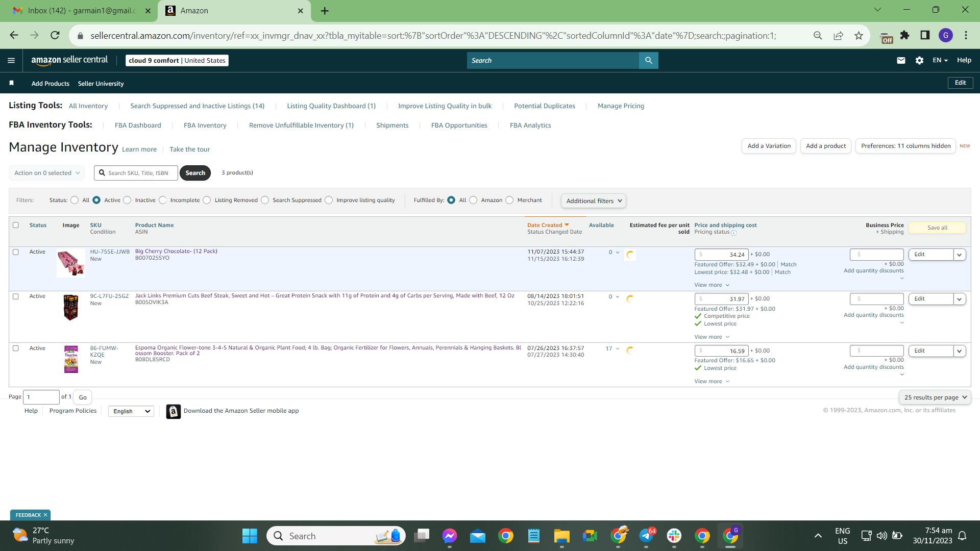Open Search Suppressed and Inactive Listings

197,106
